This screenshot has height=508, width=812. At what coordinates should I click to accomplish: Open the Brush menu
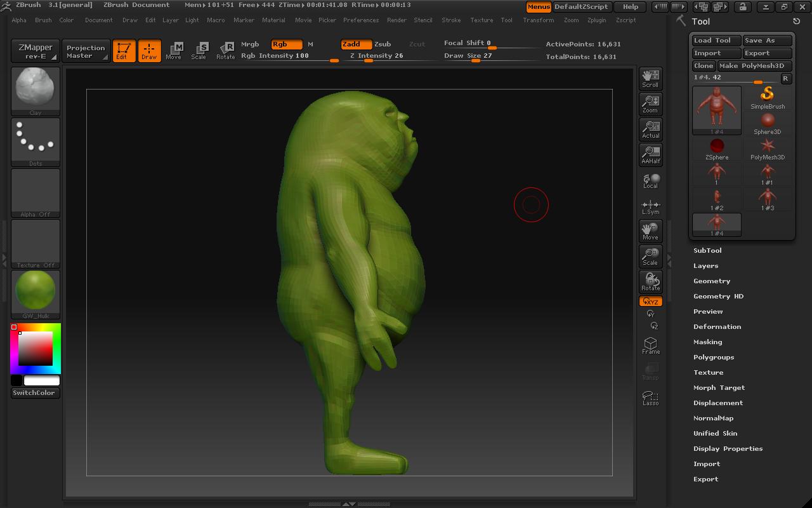tap(43, 20)
